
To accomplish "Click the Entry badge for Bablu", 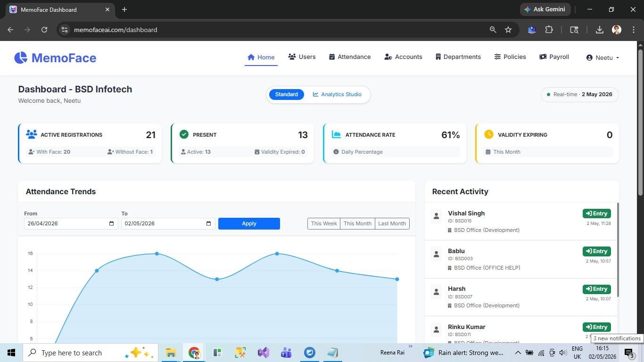I will [x=596, y=251].
